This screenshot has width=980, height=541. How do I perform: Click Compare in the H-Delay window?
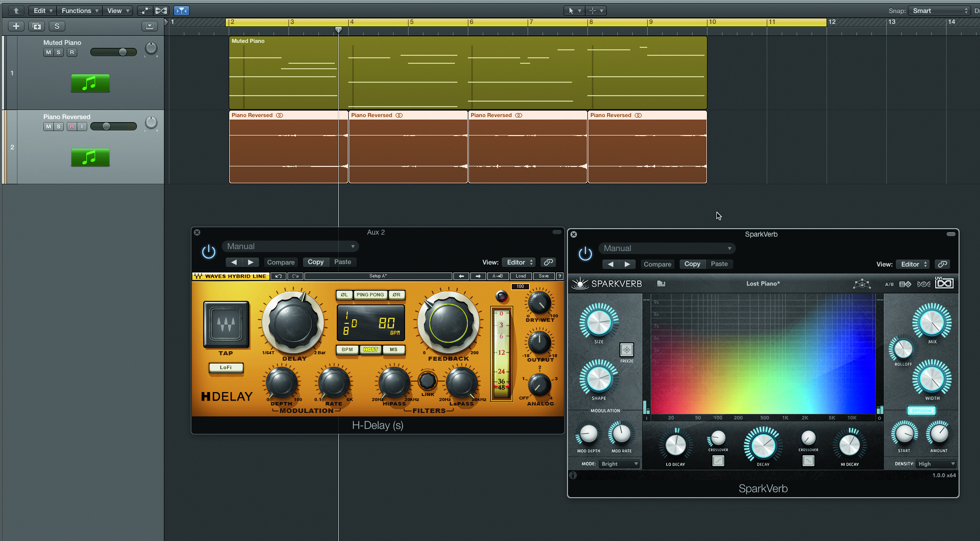(280, 262)
